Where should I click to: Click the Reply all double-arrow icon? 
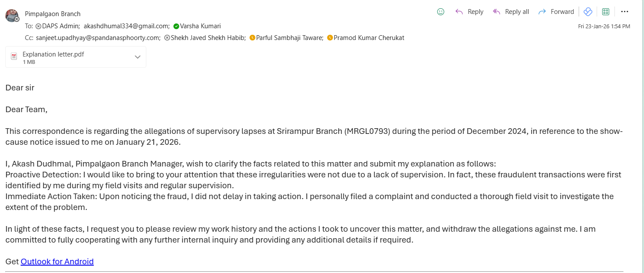(497, 12)
